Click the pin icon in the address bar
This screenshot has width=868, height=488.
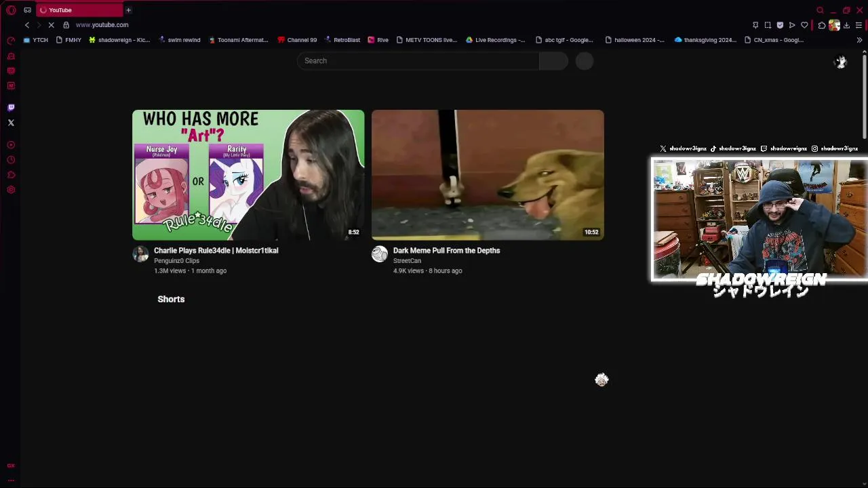pyautogui.click(x=755, y=25)
